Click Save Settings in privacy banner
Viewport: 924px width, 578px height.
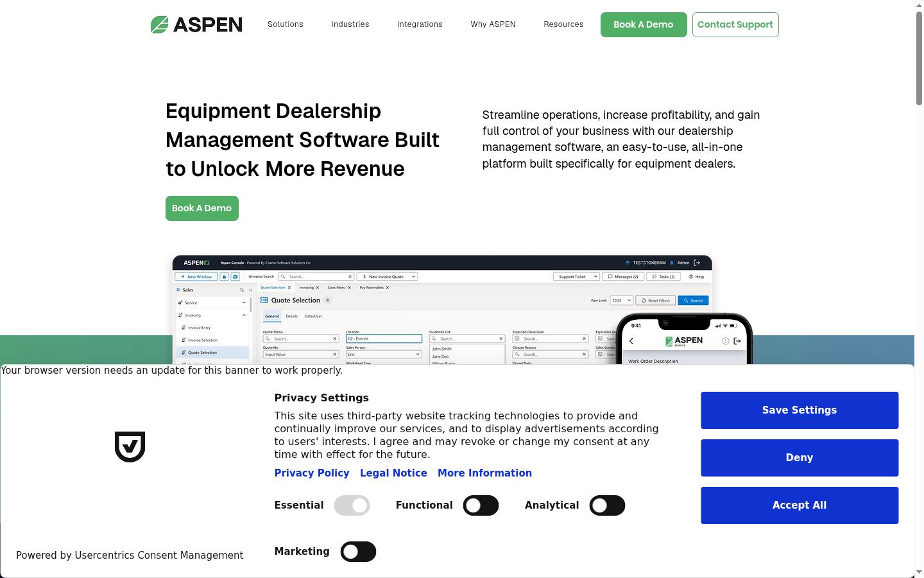800,410
